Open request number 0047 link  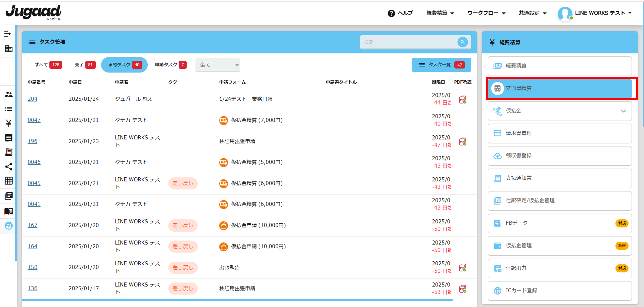(34, 120)
